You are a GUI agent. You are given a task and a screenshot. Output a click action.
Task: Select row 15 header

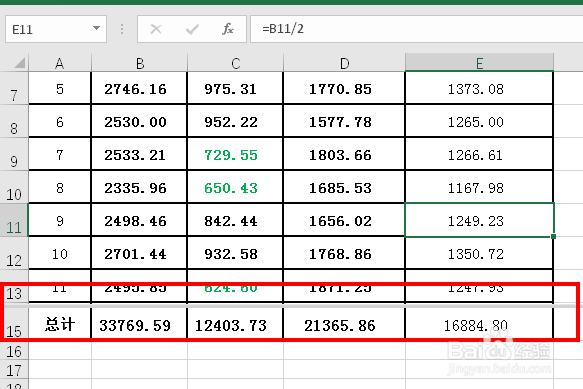coord(14,323)
